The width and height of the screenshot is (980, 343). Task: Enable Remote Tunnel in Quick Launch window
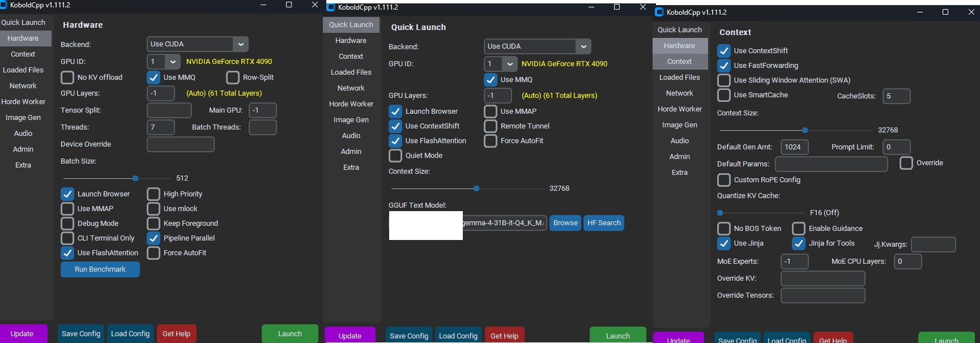[491, 126]
